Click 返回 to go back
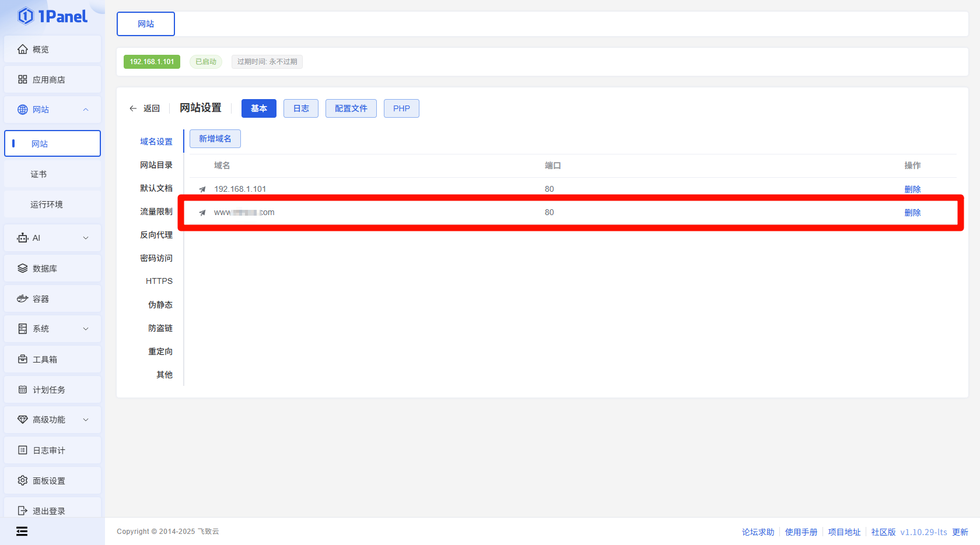 tap(152, 108)
